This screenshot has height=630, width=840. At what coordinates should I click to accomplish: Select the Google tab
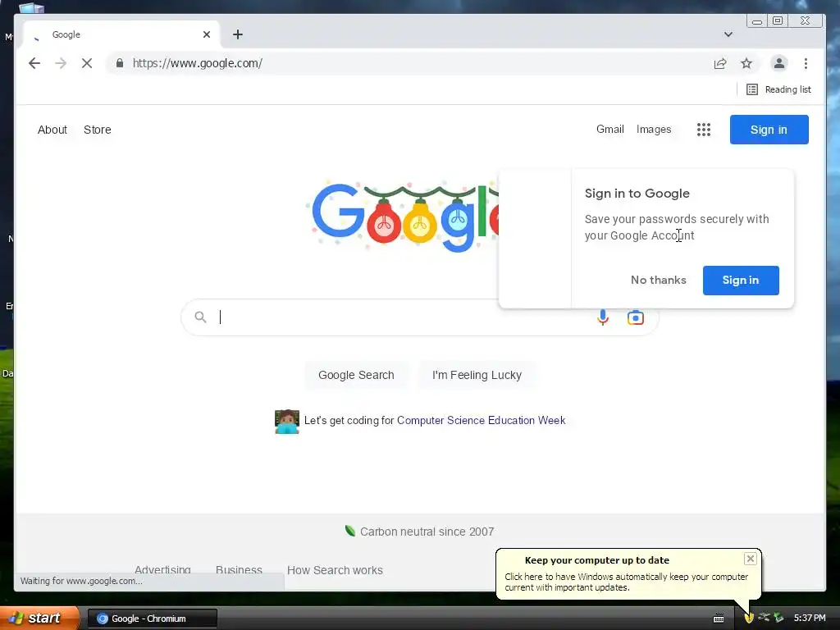point(121,34)
